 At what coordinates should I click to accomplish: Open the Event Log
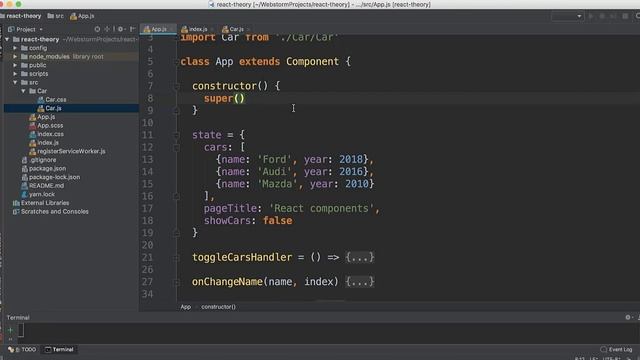coord(616,349)
